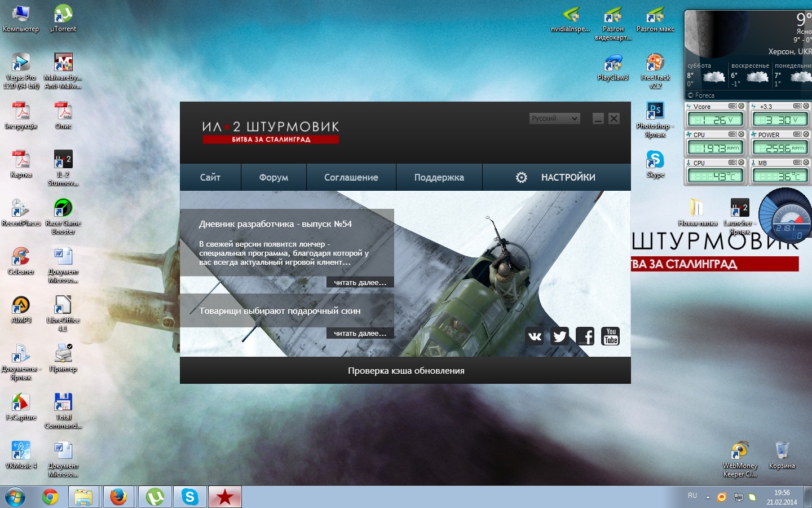This screenshot has height=508, width=812.
Task: Open the Total Commander shortcut
Action: [x=63, y=411]
